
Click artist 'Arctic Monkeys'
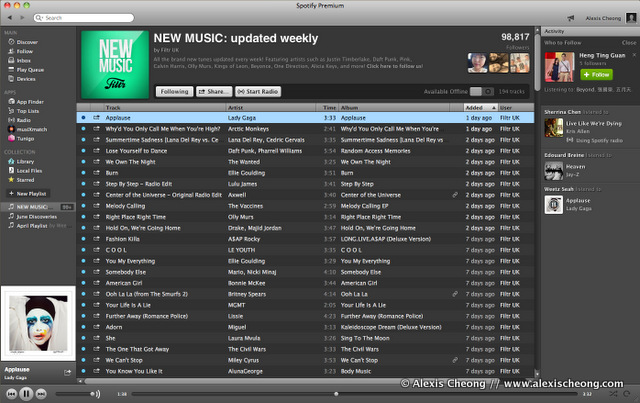(248, 129)
